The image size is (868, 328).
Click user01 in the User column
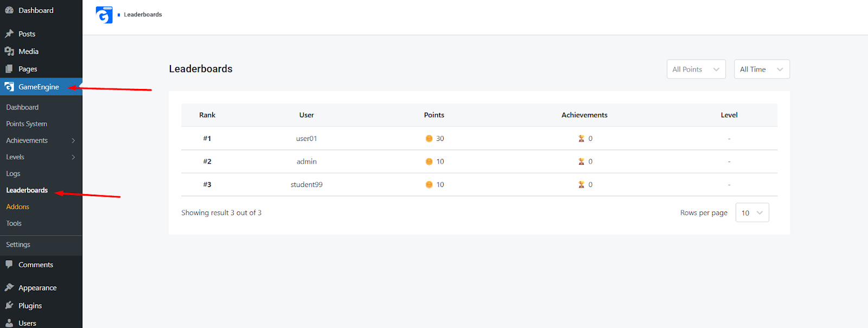click(x=307, y=139)
